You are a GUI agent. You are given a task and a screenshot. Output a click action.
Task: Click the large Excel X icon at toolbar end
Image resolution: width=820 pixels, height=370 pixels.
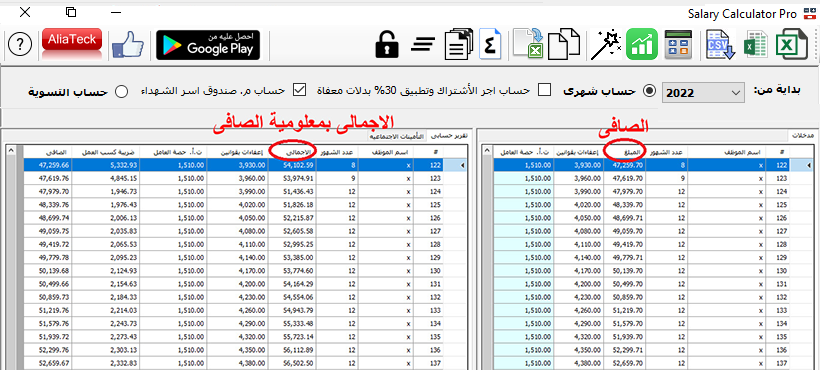coord(791,44)
